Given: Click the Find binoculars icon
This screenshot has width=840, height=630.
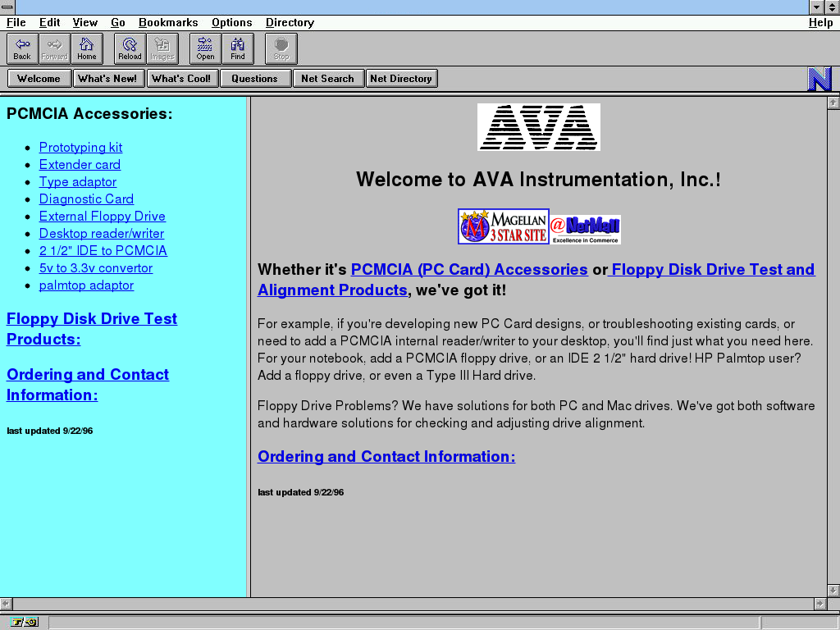Looking at the screenshot, I should pos(238,48).
